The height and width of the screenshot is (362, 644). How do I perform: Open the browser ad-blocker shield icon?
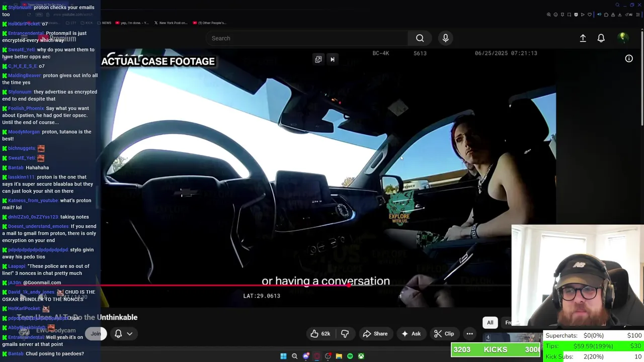pos(576,15)
